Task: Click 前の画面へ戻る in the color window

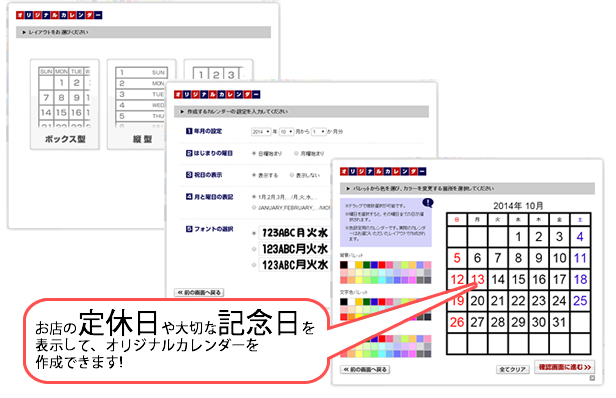Action: (365, 369)
